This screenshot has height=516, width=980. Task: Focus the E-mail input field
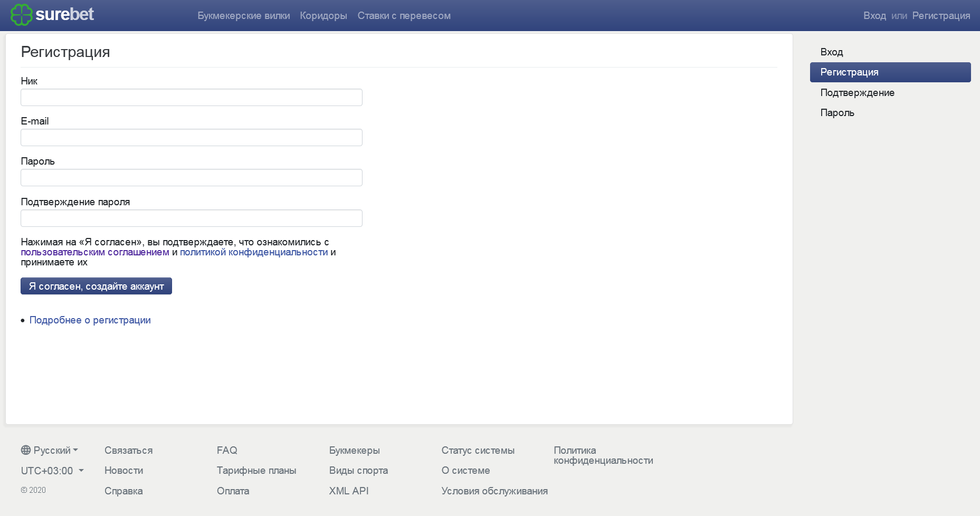pyautogui.click(x=192, y=138)
